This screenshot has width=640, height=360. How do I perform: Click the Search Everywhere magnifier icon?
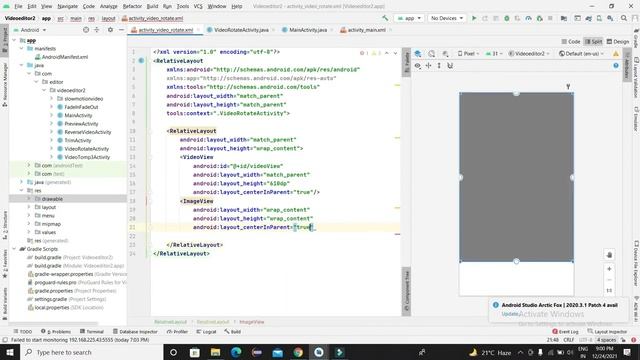[624, 18]
